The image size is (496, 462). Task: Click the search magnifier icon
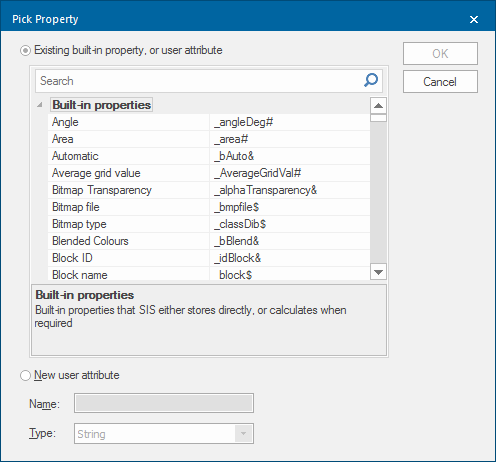(371, 80)
